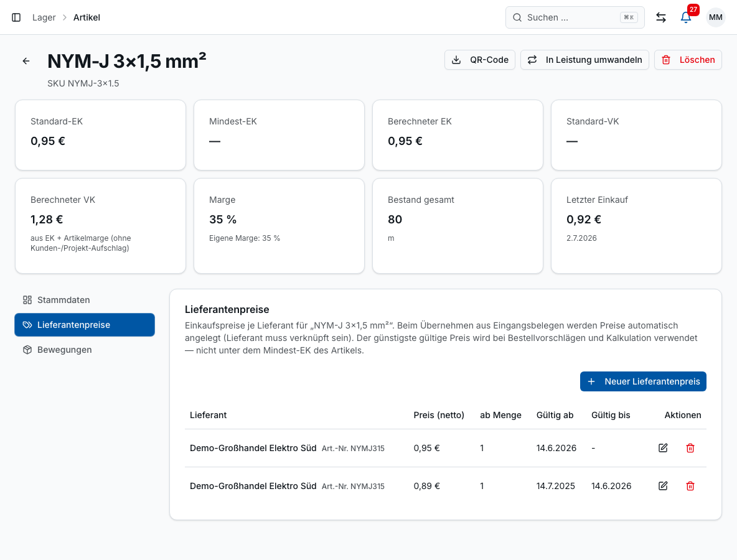Click the Letzter Einkauf value 0,92 €
Screen dimensions: 737x560
(x=584, y=220)
